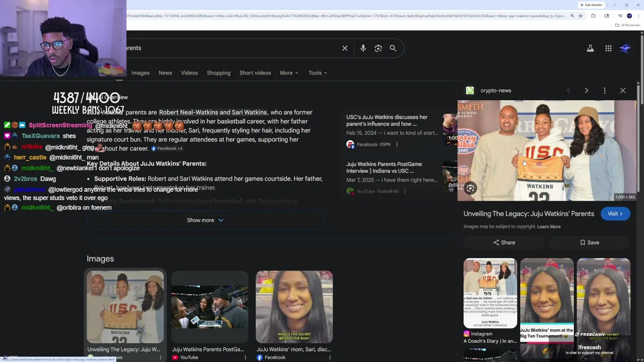Viewport: 644px width, 362px height.
Task: Go to next image in preview panel
Action: click(586, 90)
